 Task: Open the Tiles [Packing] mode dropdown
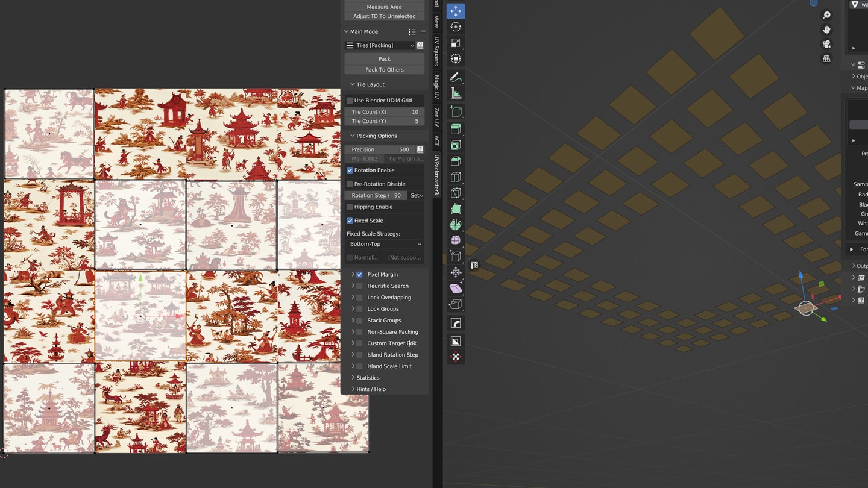[x=380, y=45]
